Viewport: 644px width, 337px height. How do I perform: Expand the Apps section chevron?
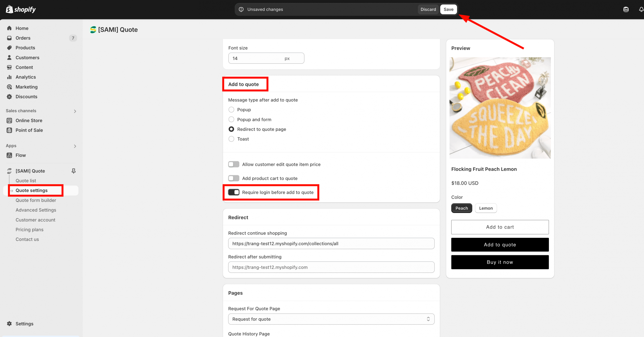pyautogui.click(x=75, y=146)
